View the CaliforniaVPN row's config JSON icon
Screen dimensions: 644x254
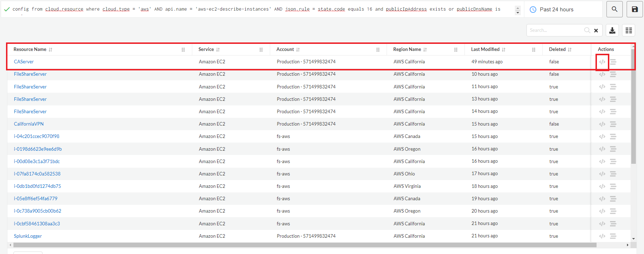602,124
